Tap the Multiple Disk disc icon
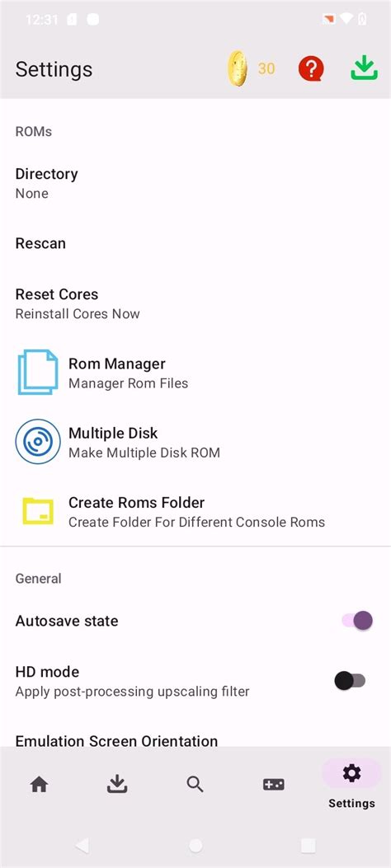Viewport: 391px width, 868px height. click(x=38, y=441)
